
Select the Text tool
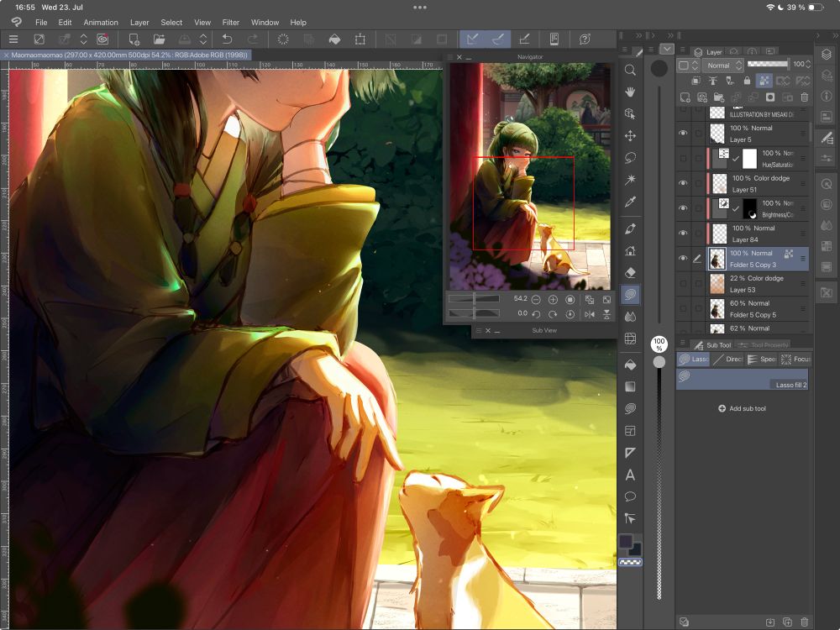coord(630,475)
